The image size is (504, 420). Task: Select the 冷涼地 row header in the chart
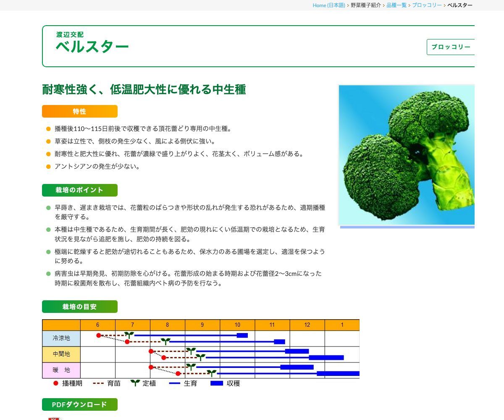pyautogui.click(x=61, y=338)
